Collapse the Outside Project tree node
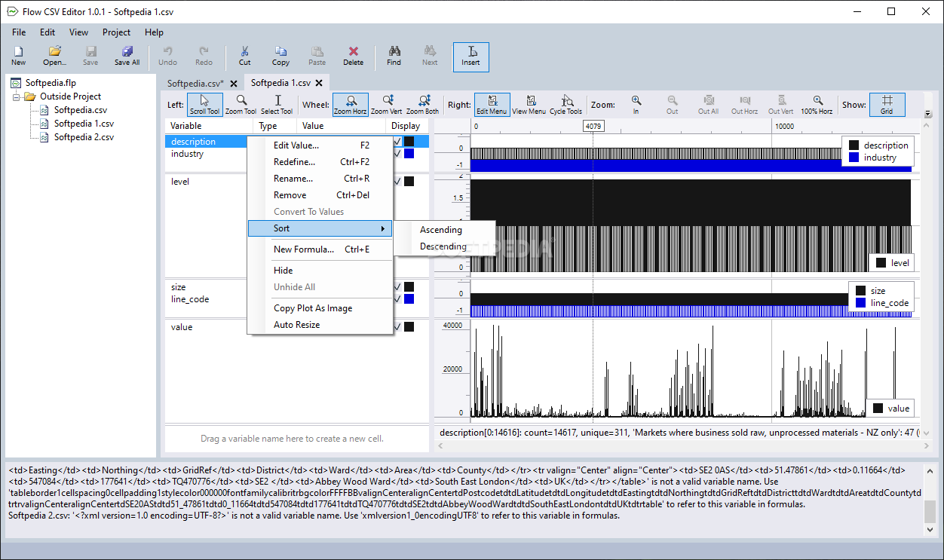This screenshot has width=944, height=560. click(x=16, y=96)
